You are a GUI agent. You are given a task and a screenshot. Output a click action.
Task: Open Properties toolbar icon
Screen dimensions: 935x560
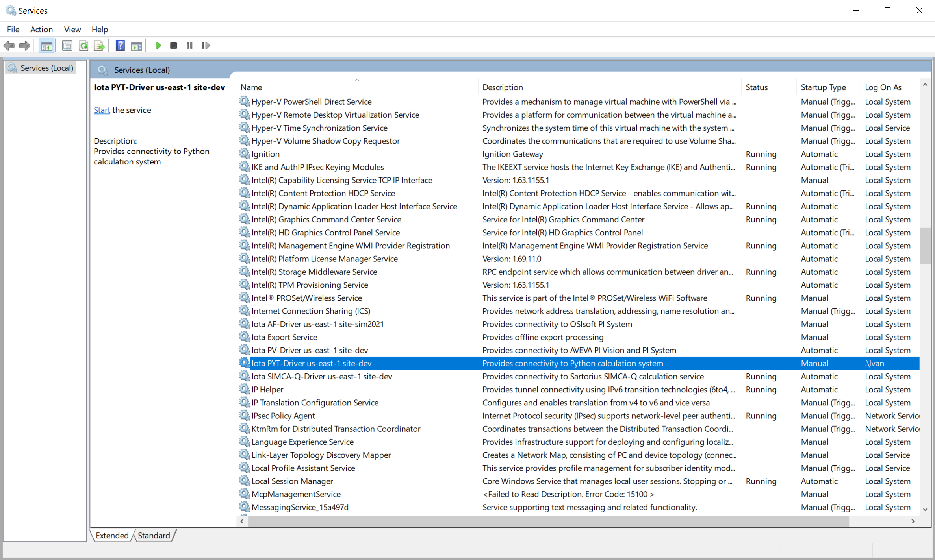pyautogui.click(x=67, y=46)
